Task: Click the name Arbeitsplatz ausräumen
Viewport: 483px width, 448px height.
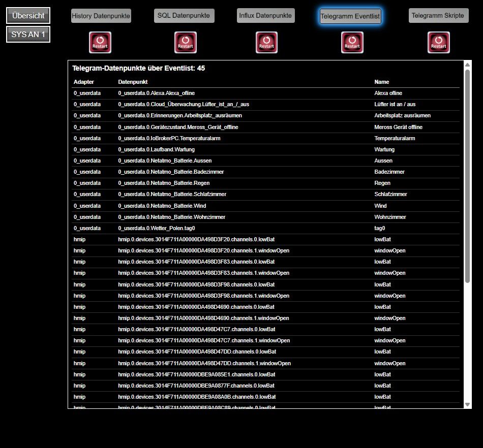Action: click(403, 116)
